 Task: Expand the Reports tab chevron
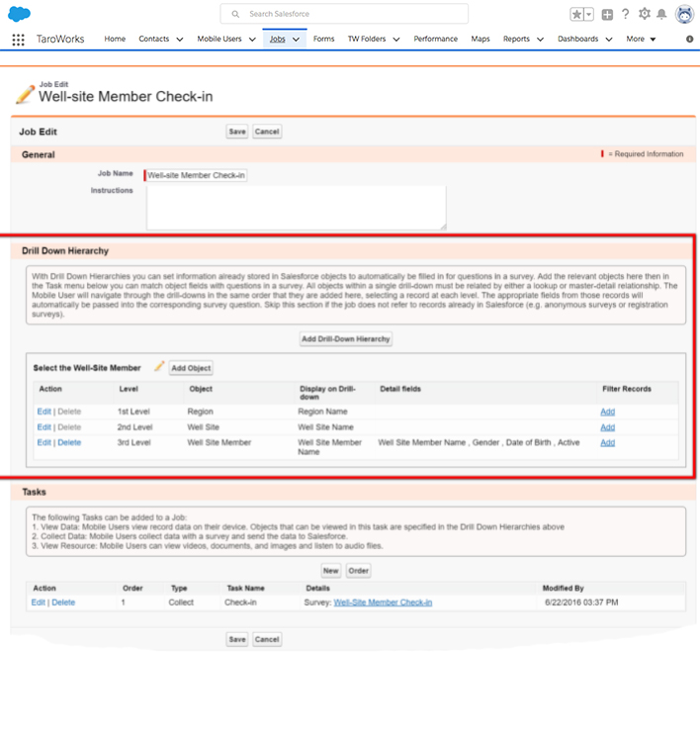[540, 40]
